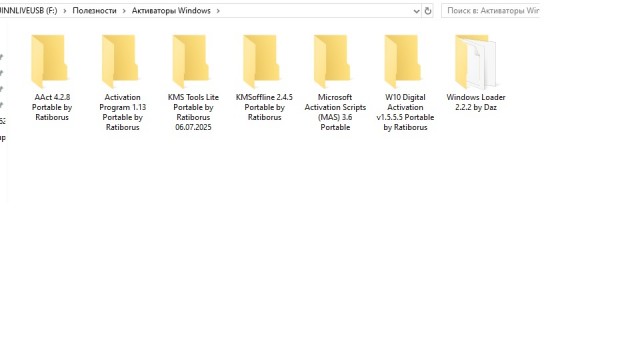Expand the address bar history dropdown

click(416, 11)
